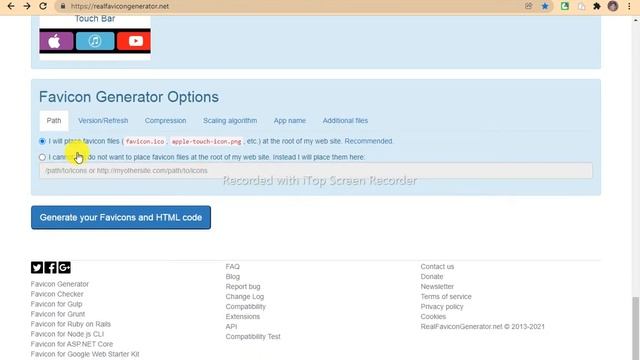Open the Google Plus social icon
Image resolution: width=640 pixels, height=360 pixels.
click(64, 267)
